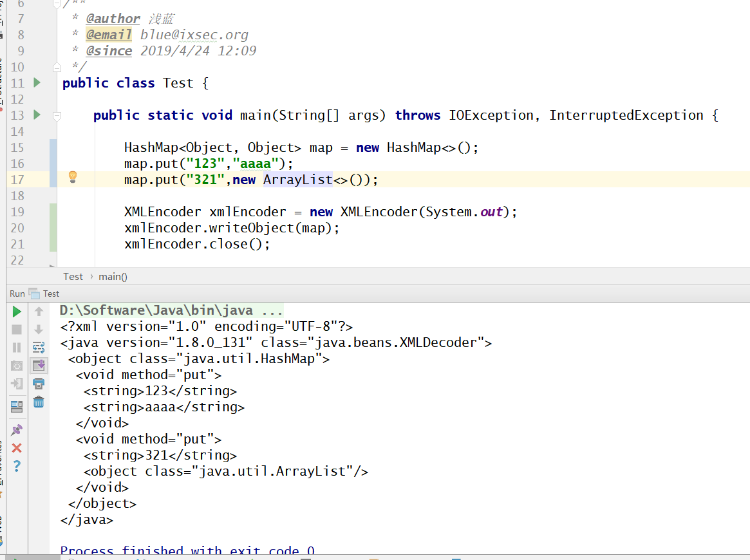Clear console with the trash icon
The image size is (750, 560).
39,402
